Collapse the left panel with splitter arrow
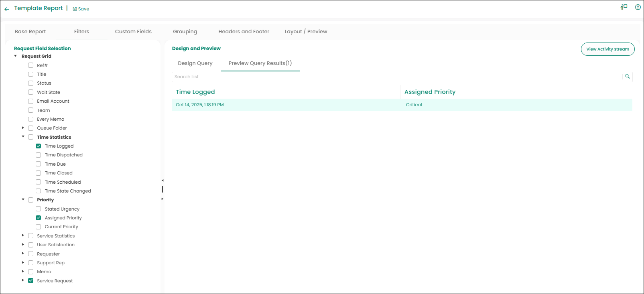The height and width of the screenshot is (294, 644). (163, 180)
